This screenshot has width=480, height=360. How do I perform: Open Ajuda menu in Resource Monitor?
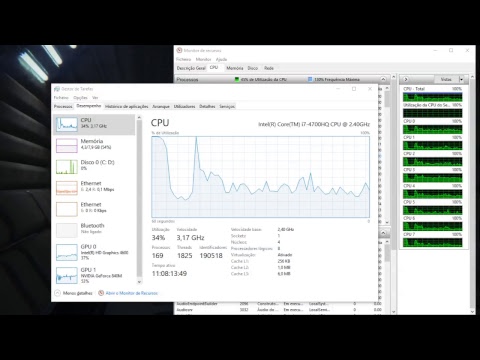(x=221, y=59)
